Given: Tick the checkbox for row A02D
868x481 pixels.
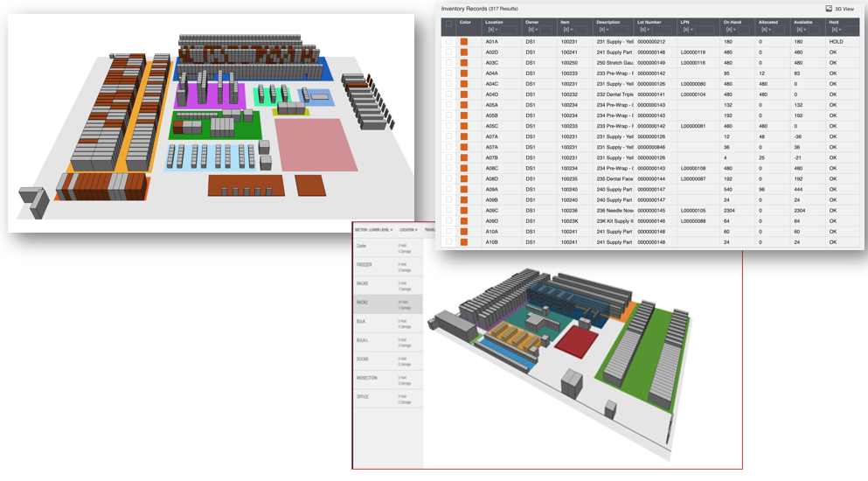Looking at the screenshot, I should 448,52.
